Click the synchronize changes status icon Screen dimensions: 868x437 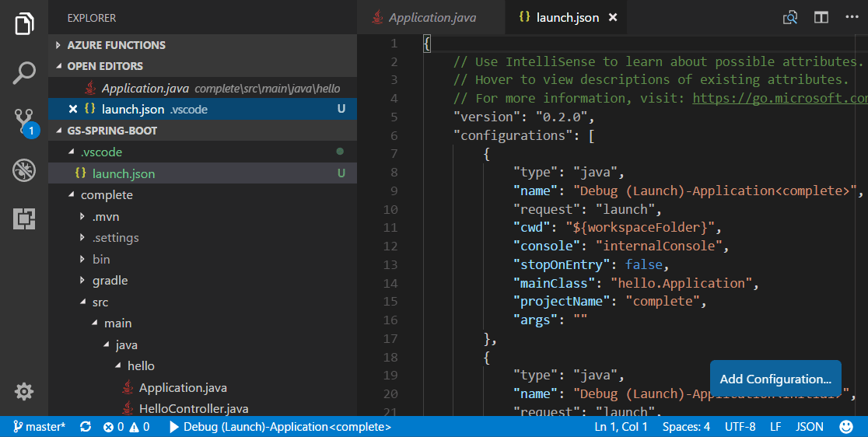point(86,427)
